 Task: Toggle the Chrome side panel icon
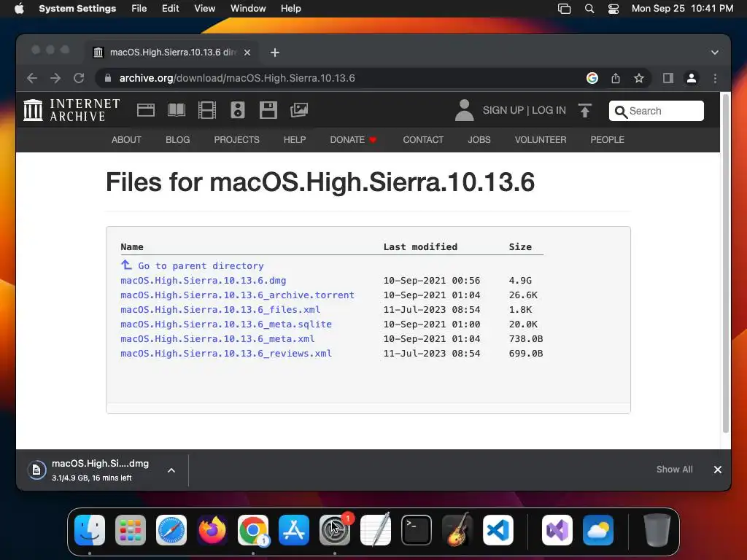pos(668,78)
